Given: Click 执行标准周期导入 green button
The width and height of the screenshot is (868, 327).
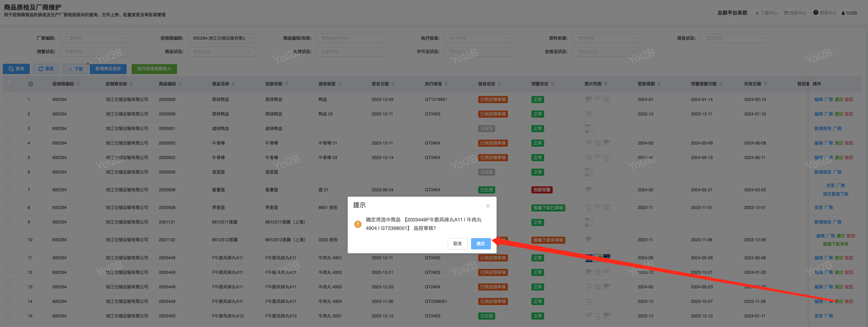Looking at the screenshot, I should pos(154,69).
